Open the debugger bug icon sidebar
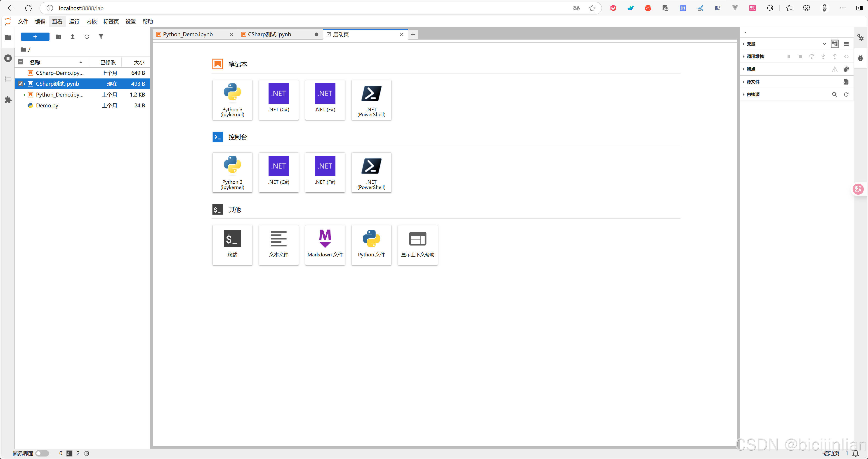Viewport: 868px width, 459px height. (860, 58)
